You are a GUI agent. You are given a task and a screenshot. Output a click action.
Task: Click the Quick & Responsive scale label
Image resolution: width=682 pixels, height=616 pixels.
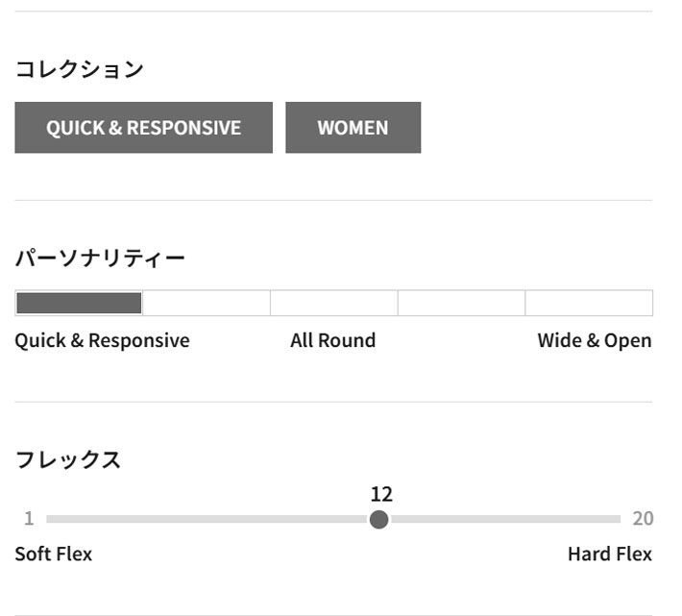coord(102,340)
